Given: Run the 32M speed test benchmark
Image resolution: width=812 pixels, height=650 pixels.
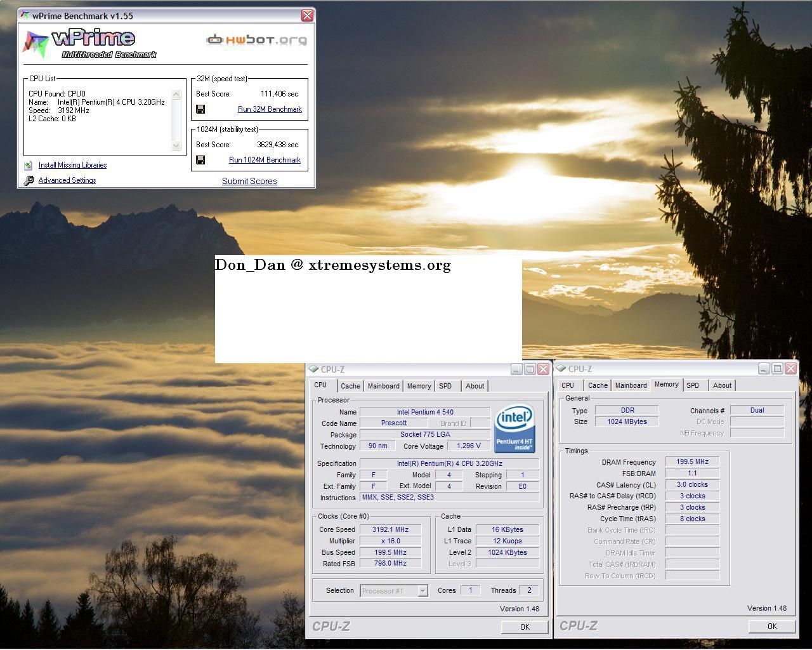Looking at the screenshot, I should point(270,109).
